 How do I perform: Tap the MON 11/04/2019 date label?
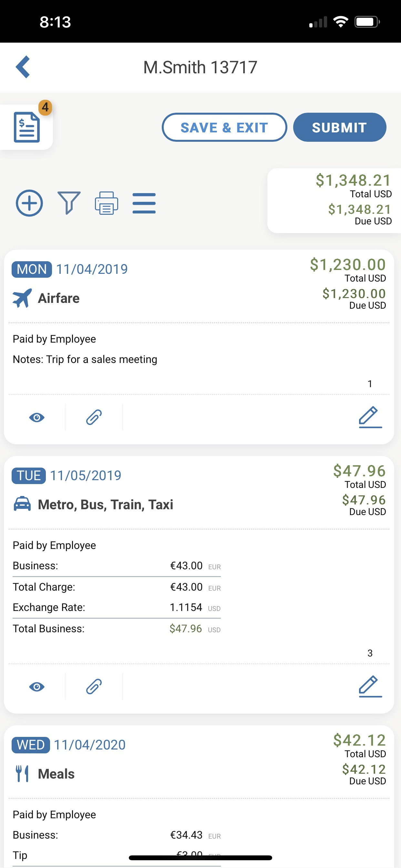pyautogui.click(x=70, y=269)
